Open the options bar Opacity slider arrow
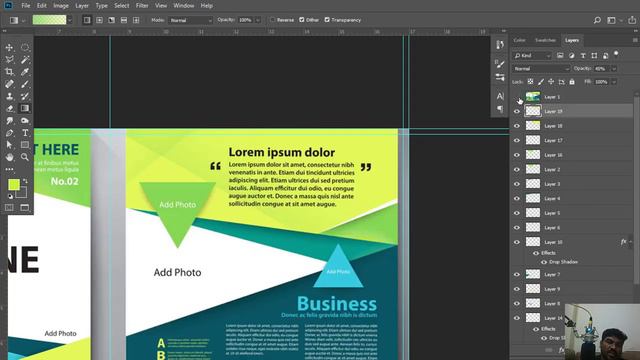This screenshot has height=360, width=640. coord(258,20)
